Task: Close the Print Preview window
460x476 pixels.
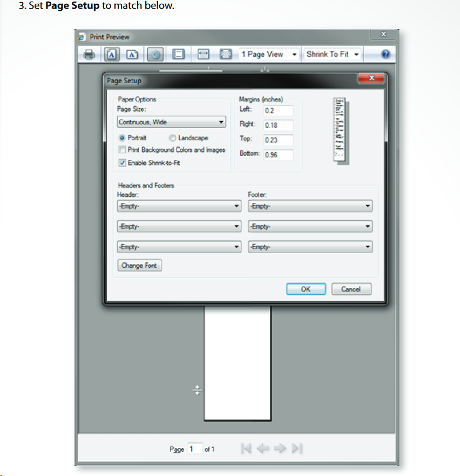Action: coord(383,34)
